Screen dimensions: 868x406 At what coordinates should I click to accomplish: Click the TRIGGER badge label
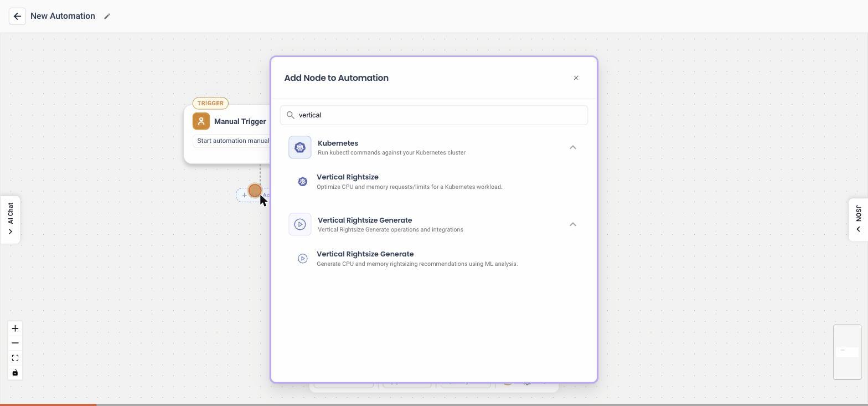pos(210,103)
